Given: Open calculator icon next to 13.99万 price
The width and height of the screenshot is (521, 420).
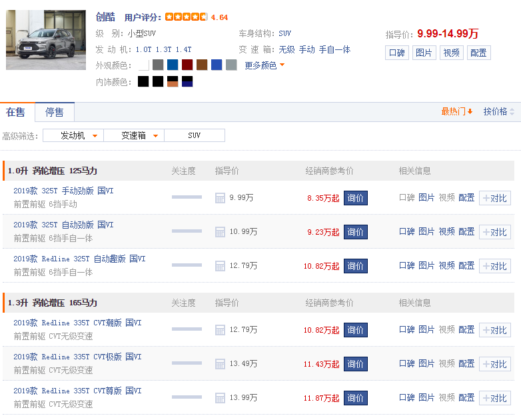Looking at the screenshot, I should click(220, 398).
